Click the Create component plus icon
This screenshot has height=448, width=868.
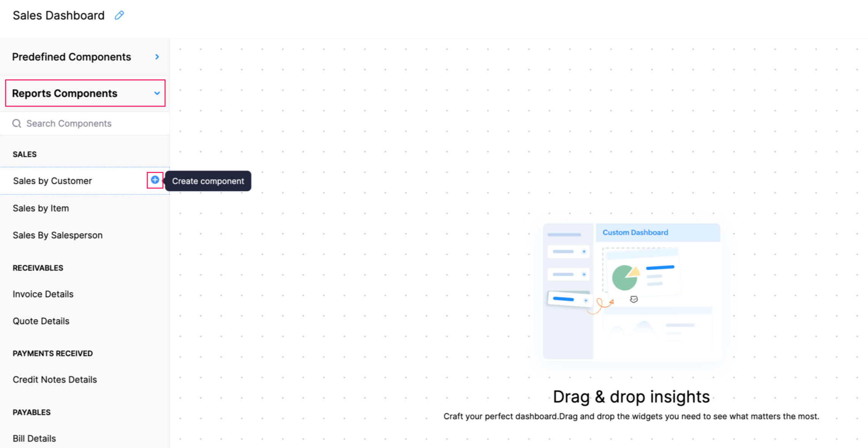tap(155, 180)
